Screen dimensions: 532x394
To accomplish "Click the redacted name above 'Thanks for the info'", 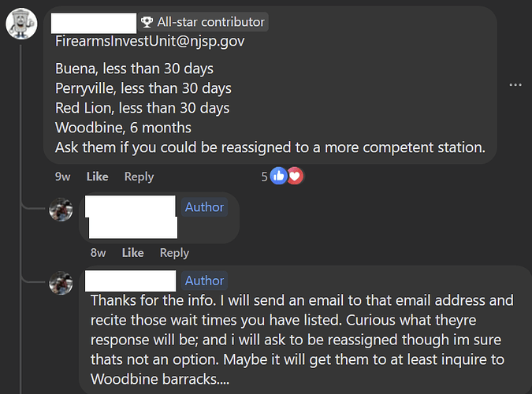I will [131, 281].
